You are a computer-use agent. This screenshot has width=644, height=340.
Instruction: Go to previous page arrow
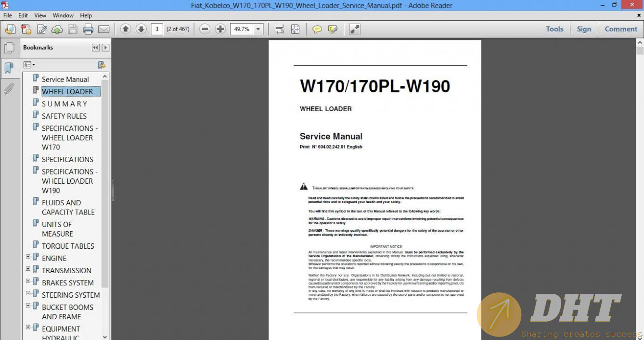pos(126,29)
